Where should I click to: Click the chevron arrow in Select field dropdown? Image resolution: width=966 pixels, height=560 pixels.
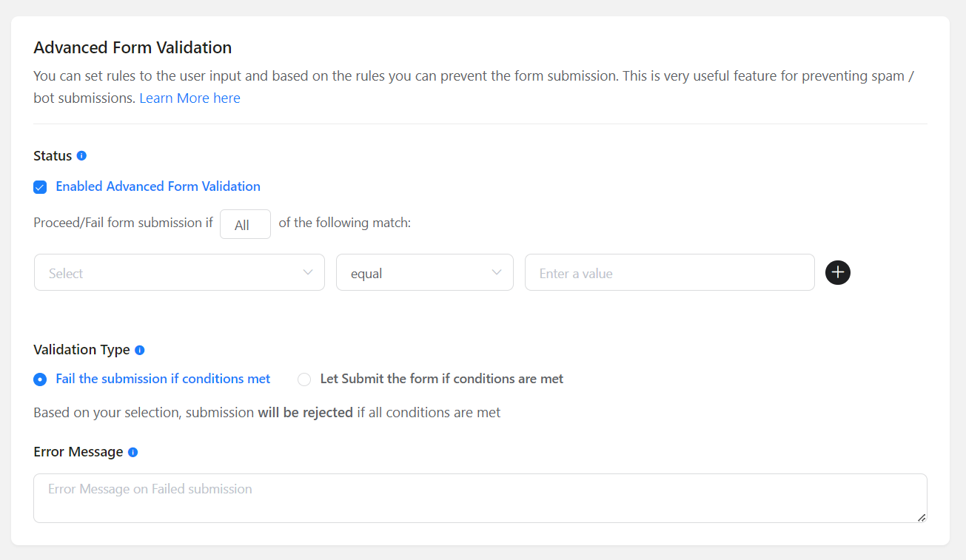[309, 272]
